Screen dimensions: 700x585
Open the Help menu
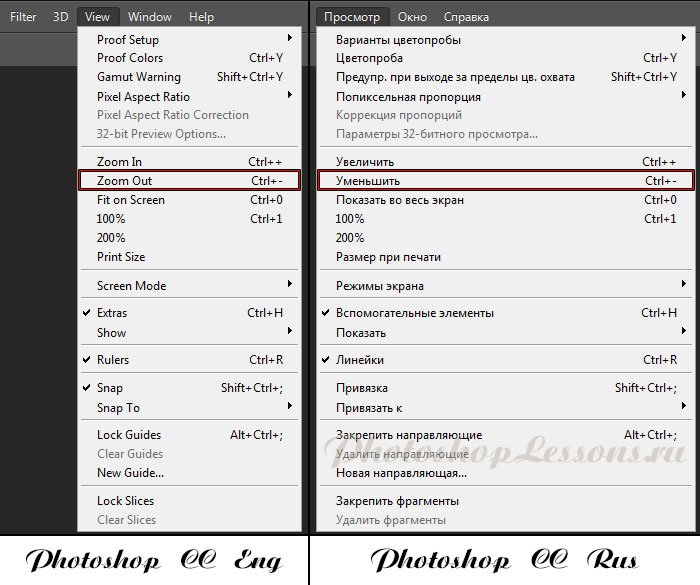(201, 17)
